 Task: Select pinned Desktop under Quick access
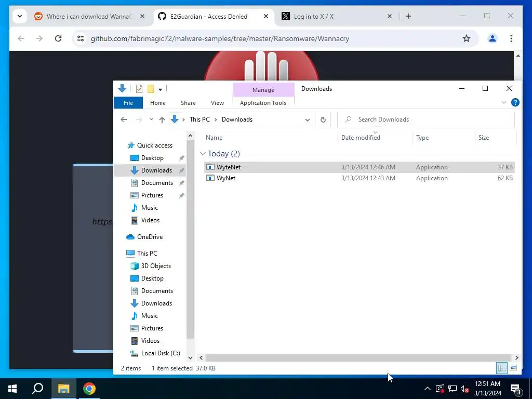152,158
